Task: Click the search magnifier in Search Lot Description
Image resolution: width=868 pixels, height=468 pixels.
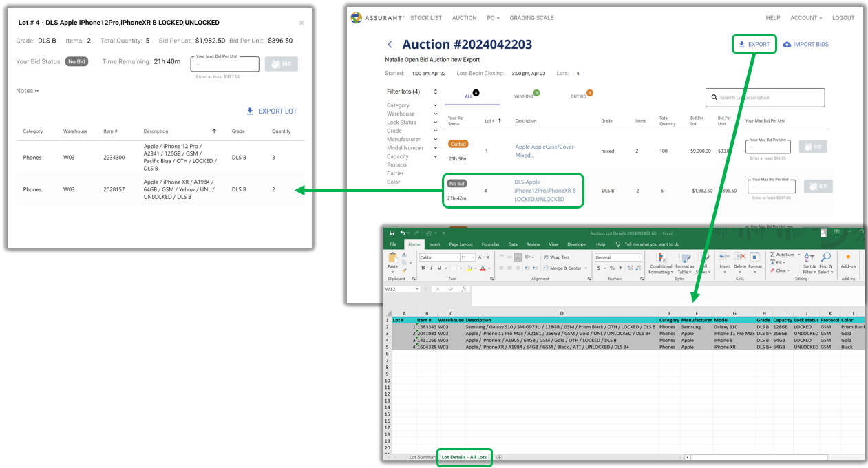Action: click(x=714, y=98)
